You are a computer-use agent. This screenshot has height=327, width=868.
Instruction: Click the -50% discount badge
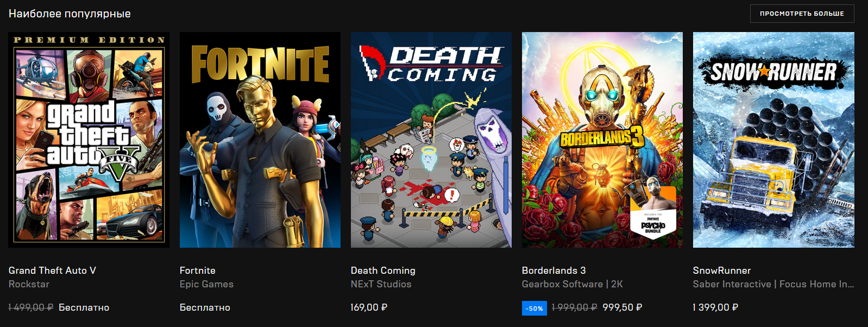tap(534, 308)
